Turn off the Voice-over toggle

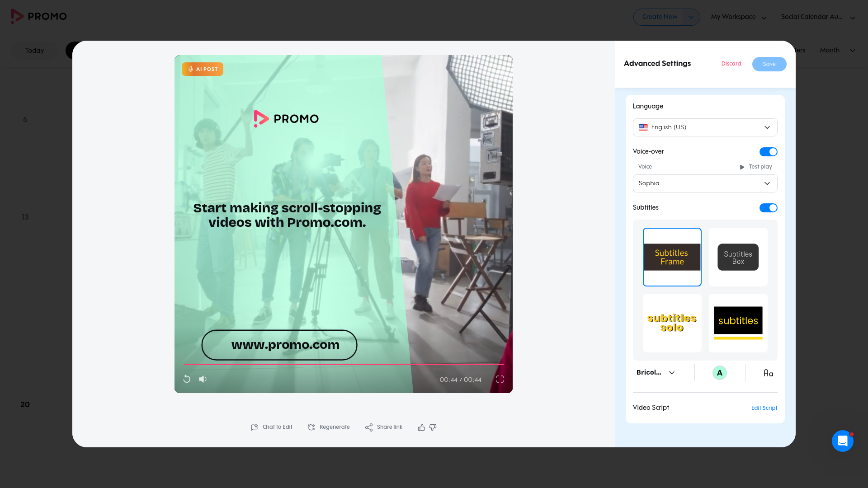point(768,152)
